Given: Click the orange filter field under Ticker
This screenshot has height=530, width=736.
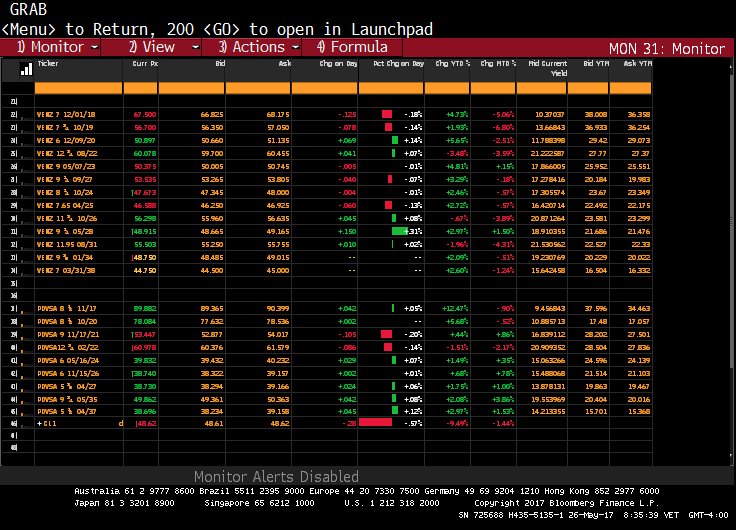Looking at the screenshot, I should (x=94, y=88).
